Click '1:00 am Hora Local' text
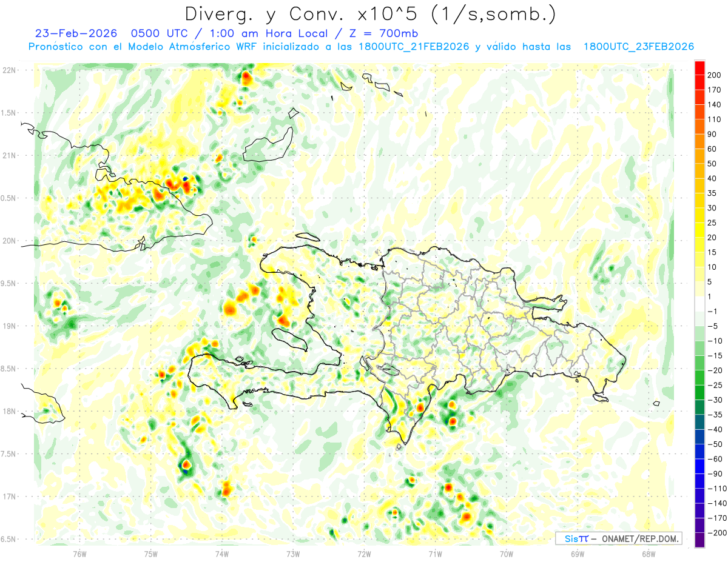Viewport: 728px width, 562px height. coord(268,33)
